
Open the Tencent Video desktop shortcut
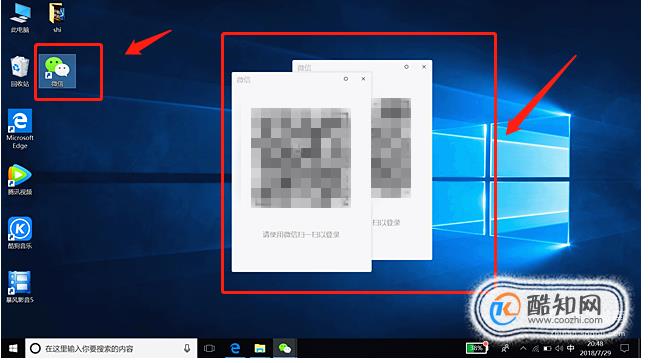[19, 180]
